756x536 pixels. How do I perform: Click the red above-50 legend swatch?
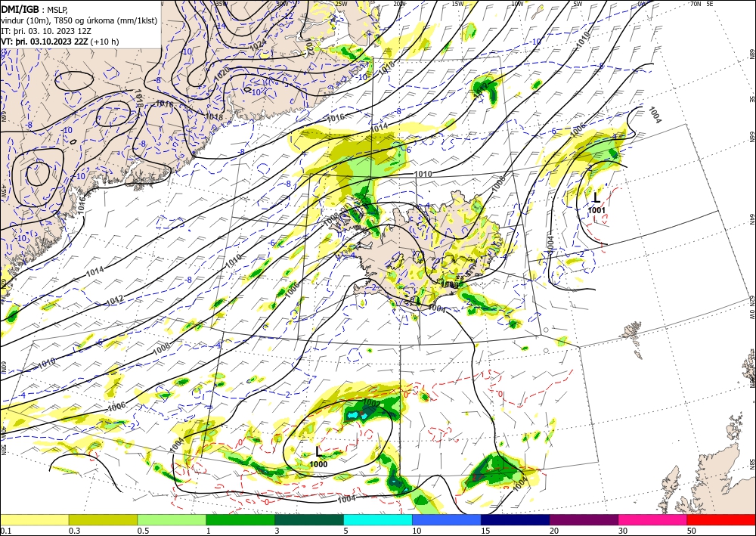(721, 519)
